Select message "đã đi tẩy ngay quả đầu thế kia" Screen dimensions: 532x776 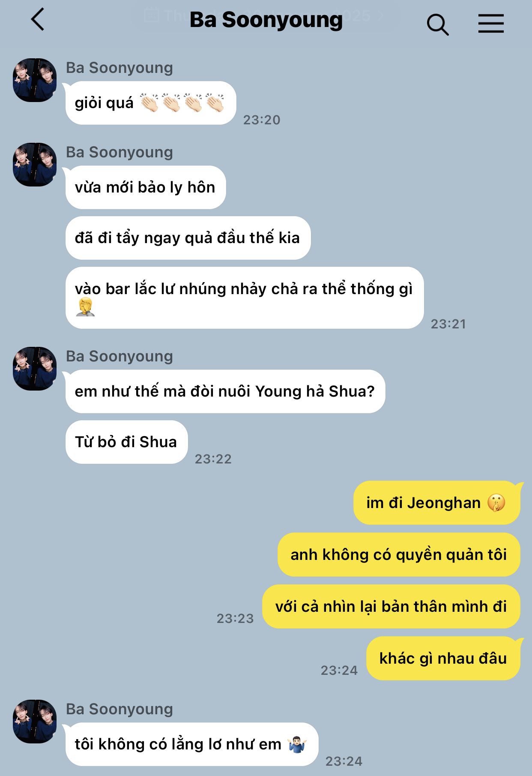tap(188, 238)
